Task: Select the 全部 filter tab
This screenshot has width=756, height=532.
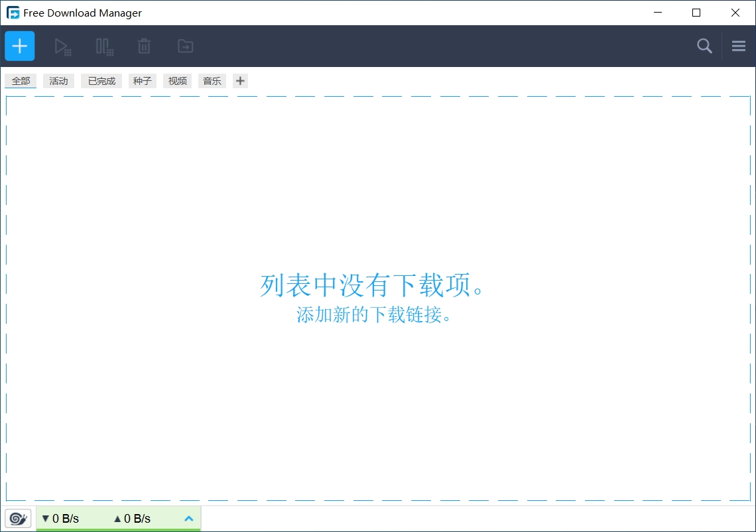Action: click(x=21, y=81)
